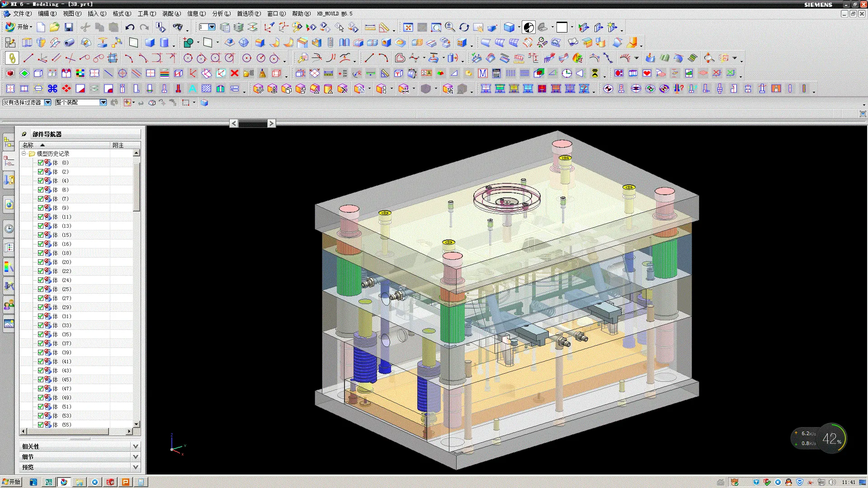Click the red X delete icon
Image resolution: width=868 pixels, height=488 pixels.
234,73
